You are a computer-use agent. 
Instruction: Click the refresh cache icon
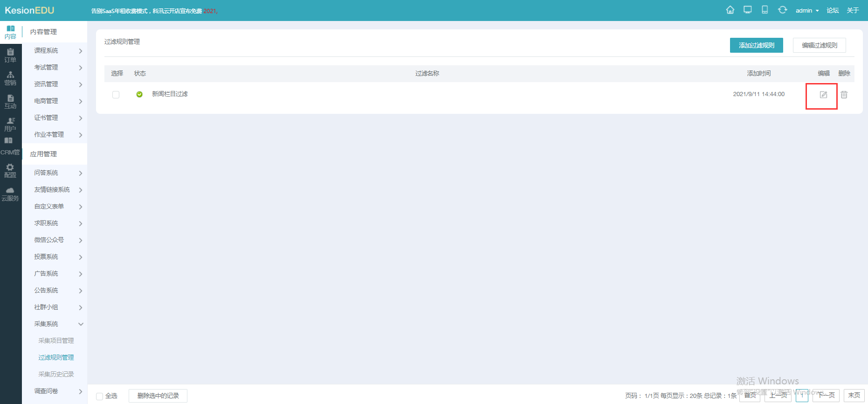782,10
